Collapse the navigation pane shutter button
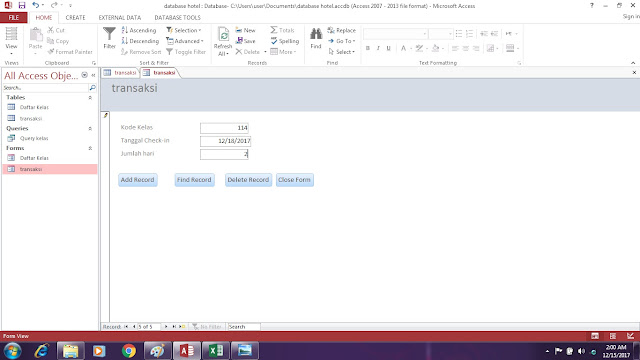640x360 pixels. (x=93, y=76)
